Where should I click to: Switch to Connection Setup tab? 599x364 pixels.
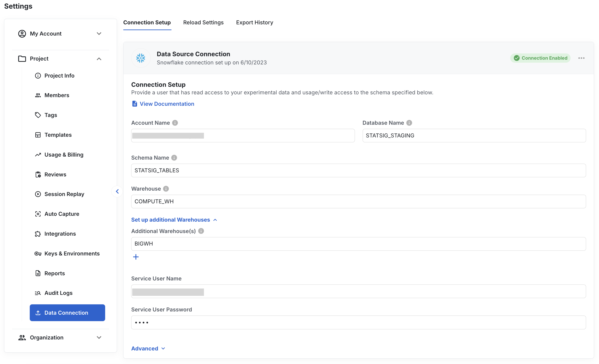147,23
